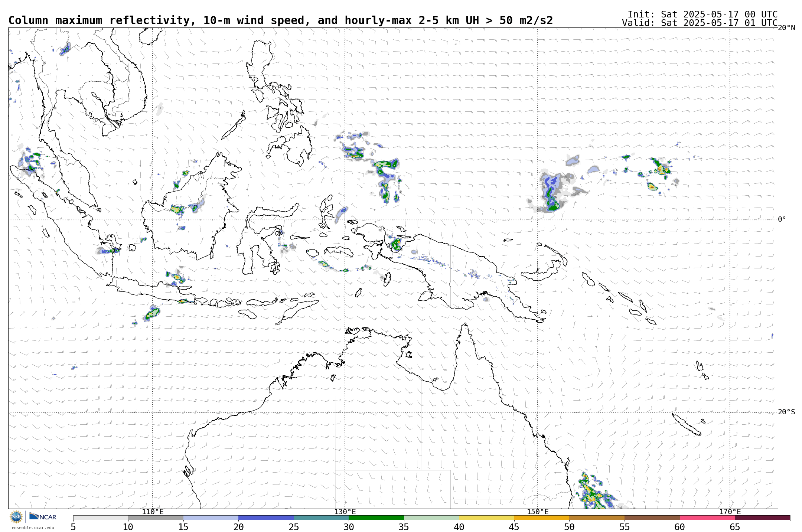Screen dimensions: 802x532
Task: Click the 20°N latitude label
Action: point(786,28)
